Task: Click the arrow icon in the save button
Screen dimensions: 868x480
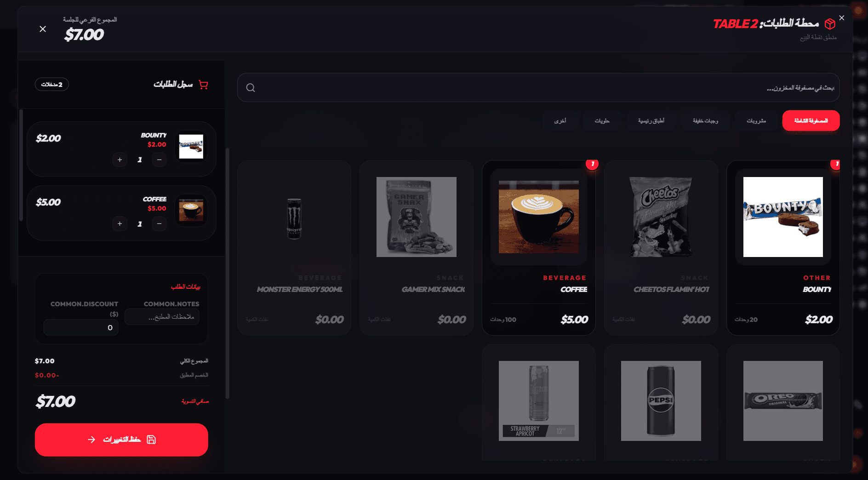Action: click(91, 440)
